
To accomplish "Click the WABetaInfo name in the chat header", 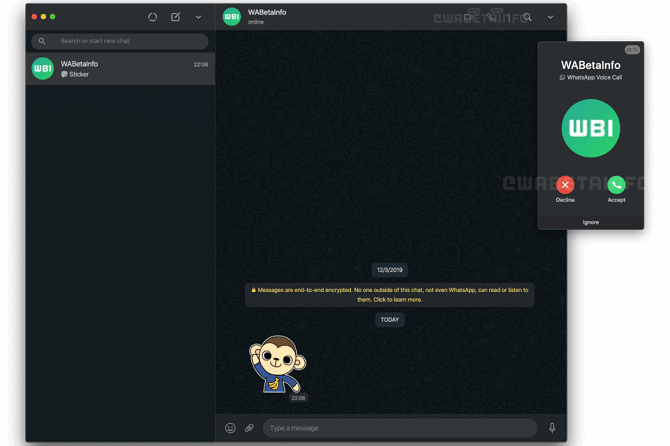I will [267, 12].
